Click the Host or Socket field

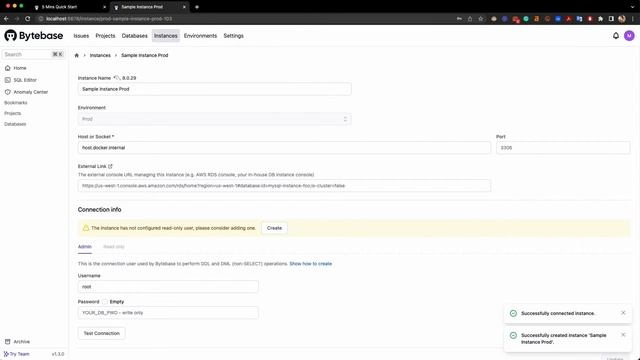(284, 148)
